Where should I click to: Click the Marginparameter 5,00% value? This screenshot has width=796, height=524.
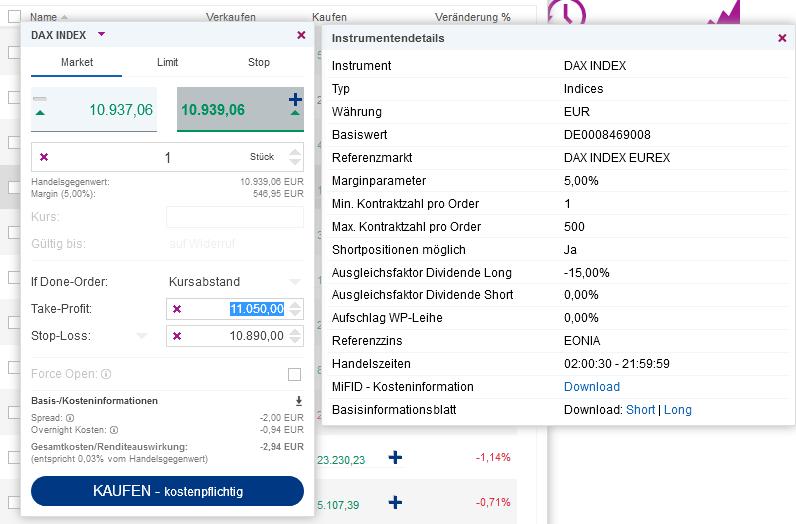(x=581, y=181)
